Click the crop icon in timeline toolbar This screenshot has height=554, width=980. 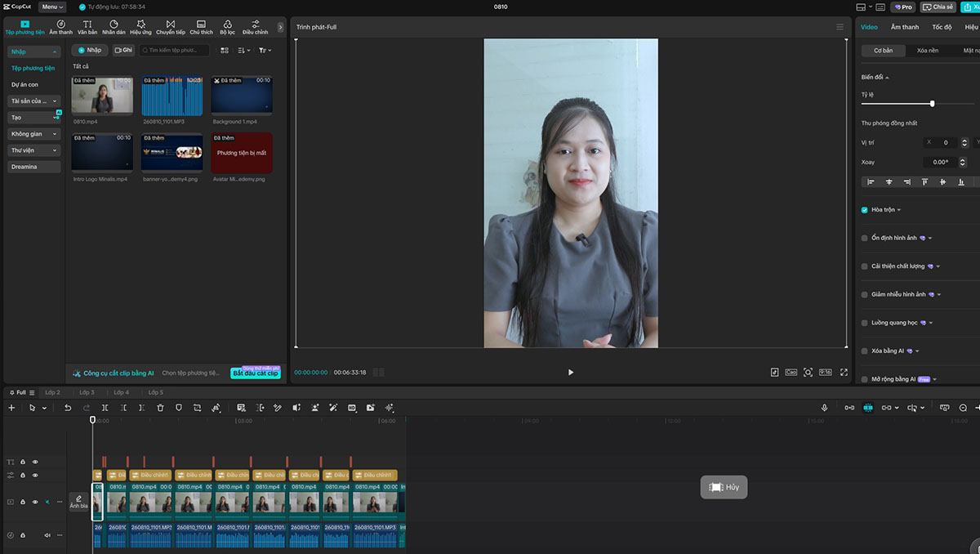(198, 407)
